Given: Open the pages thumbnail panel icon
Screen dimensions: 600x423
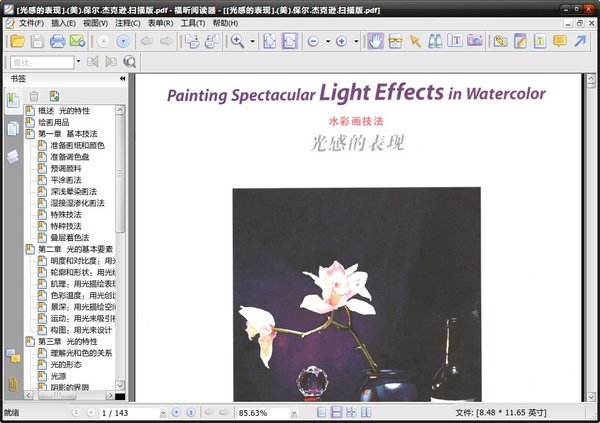Looking at the screenshot, I should click(13, 128).
